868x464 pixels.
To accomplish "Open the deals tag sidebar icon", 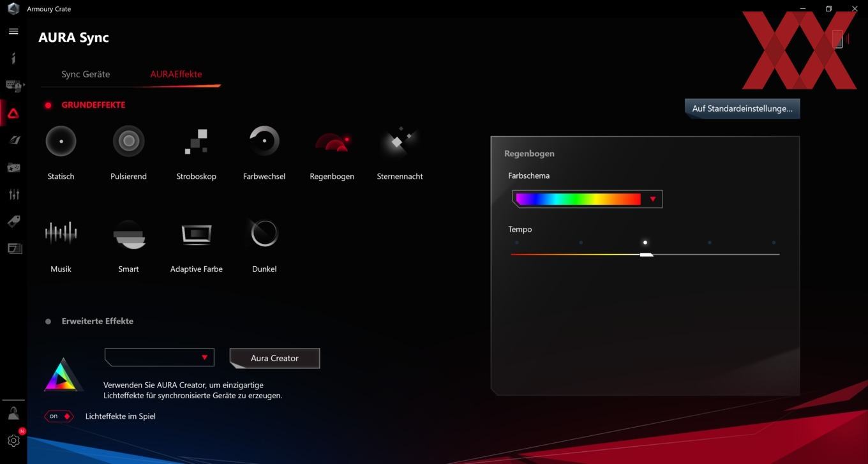I will [13, 221].
